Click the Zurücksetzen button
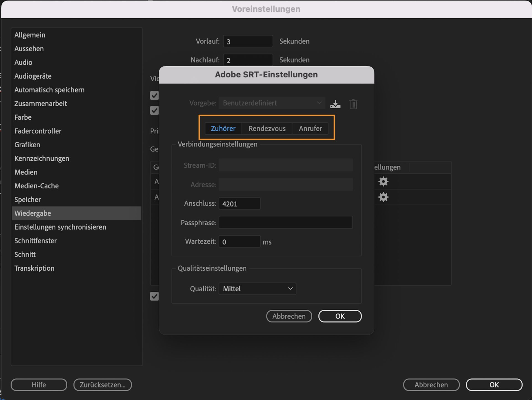Screen dimensions: 532x400 [x=103, y=385]
